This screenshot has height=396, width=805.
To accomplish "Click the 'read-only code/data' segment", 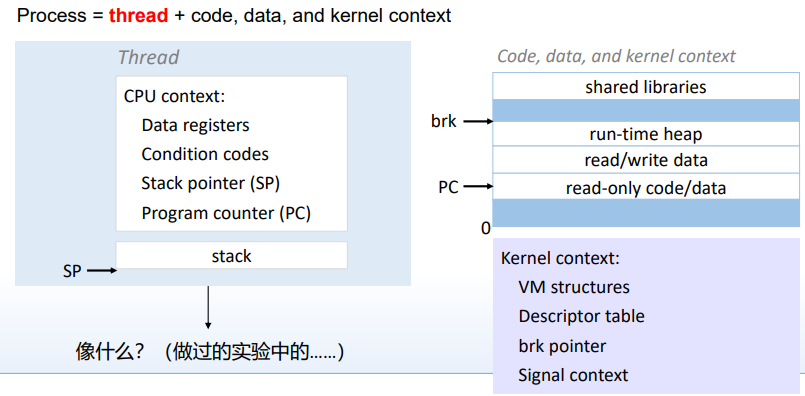I will (646, 187).
